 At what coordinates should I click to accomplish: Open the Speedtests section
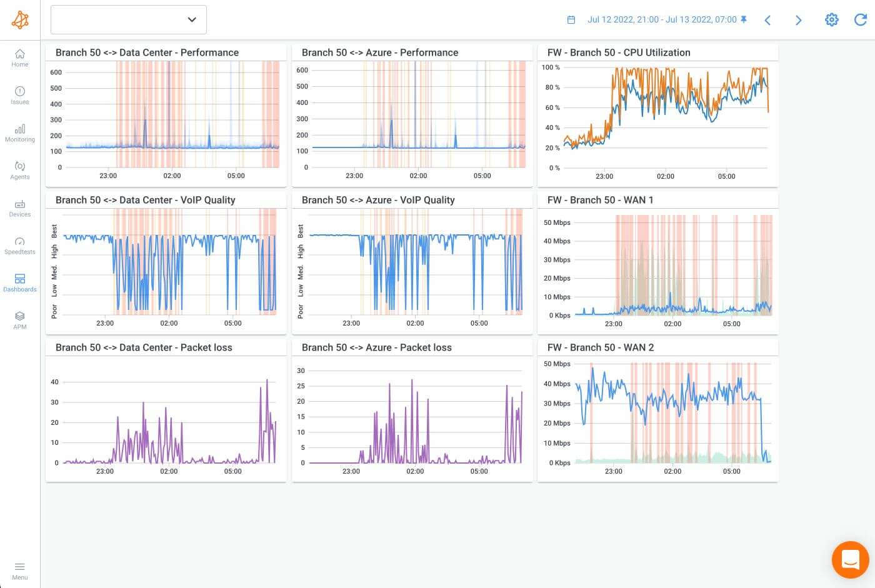click(x=19, y=246)
